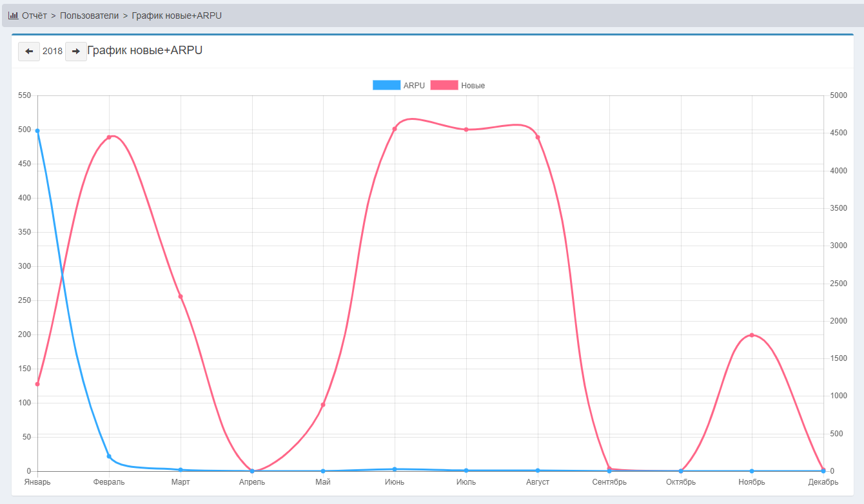Click the pink Новые legend color box

444,86
